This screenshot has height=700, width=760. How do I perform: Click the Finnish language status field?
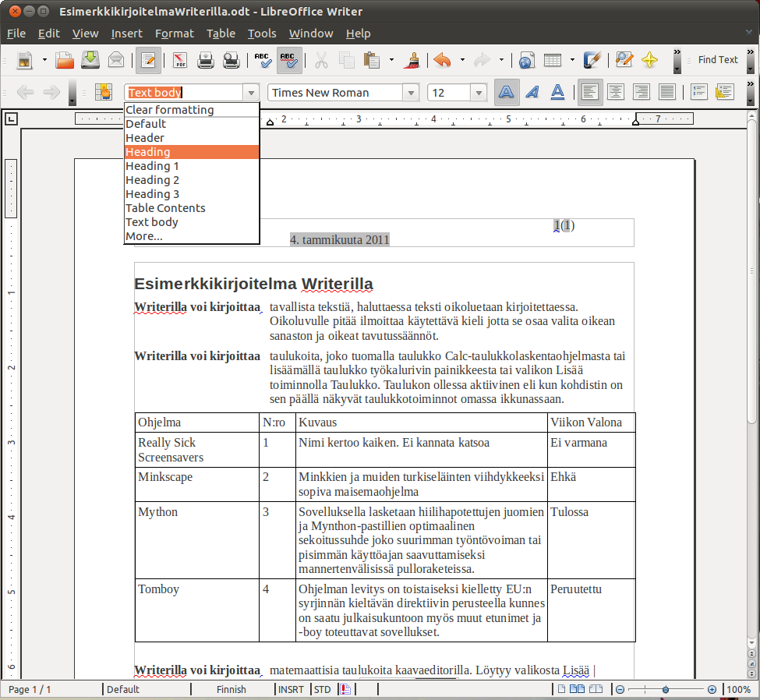pos(232,689)
